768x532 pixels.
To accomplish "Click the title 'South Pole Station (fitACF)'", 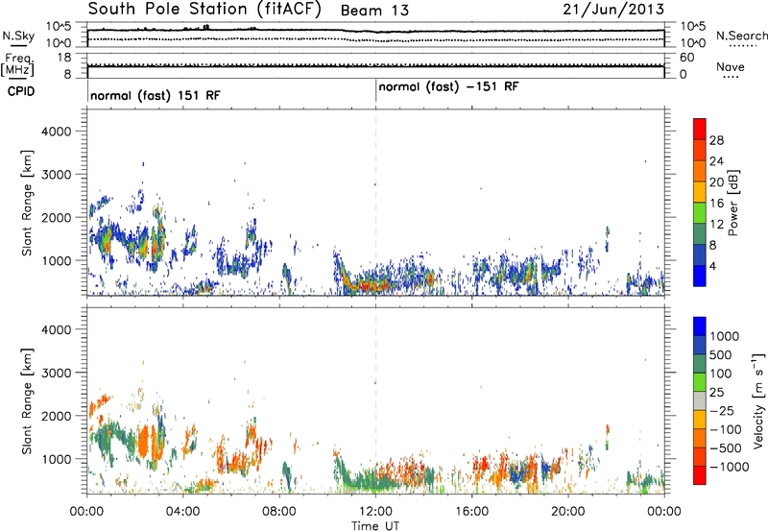I will click(x=204, y=9).
